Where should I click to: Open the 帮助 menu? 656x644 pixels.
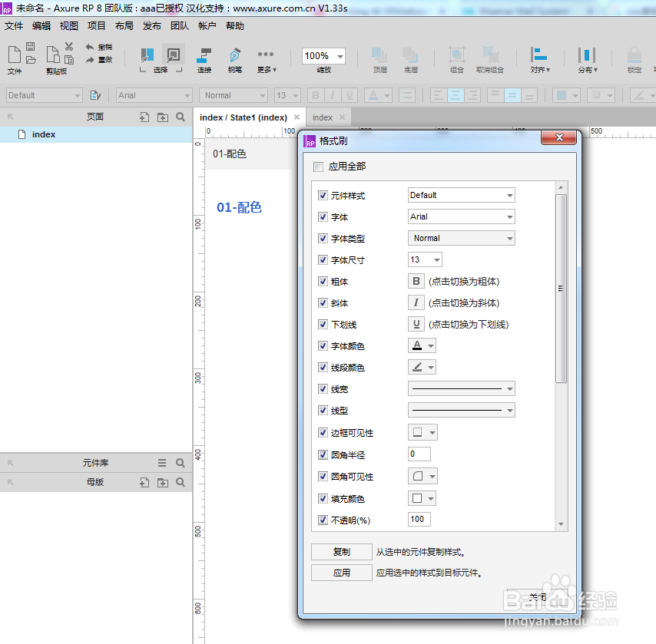tap(235, 26)
